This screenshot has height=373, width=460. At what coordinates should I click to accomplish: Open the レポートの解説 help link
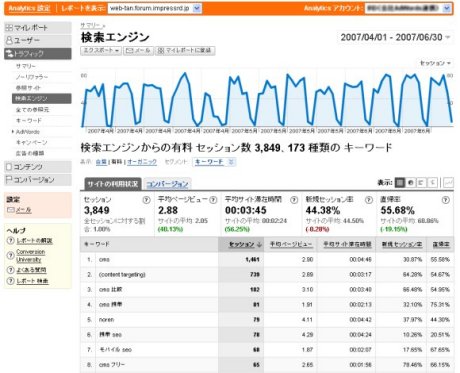click(x=34, y=241)
